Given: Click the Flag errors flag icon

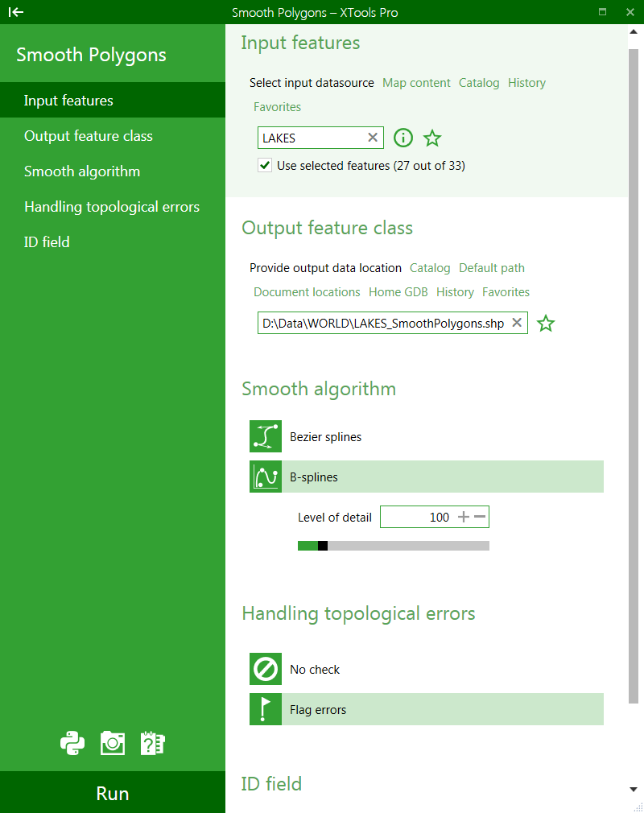Looking at the screenshot, I should pos(266,709).
